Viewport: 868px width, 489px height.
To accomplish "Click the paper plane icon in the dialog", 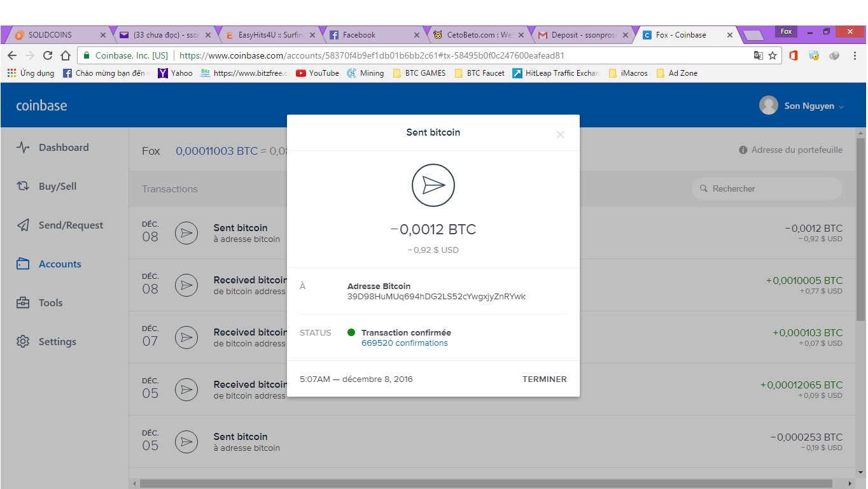I will click(x=433, y=185).
